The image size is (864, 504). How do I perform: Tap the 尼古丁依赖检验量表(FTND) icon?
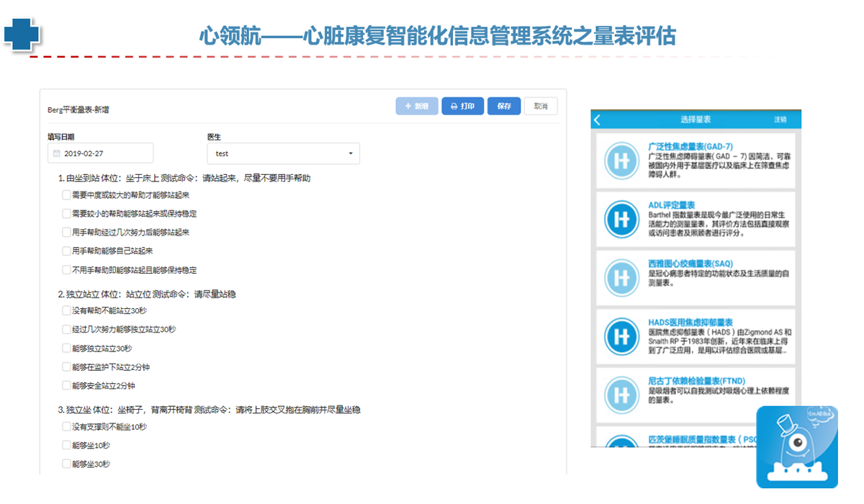(621, 395)
